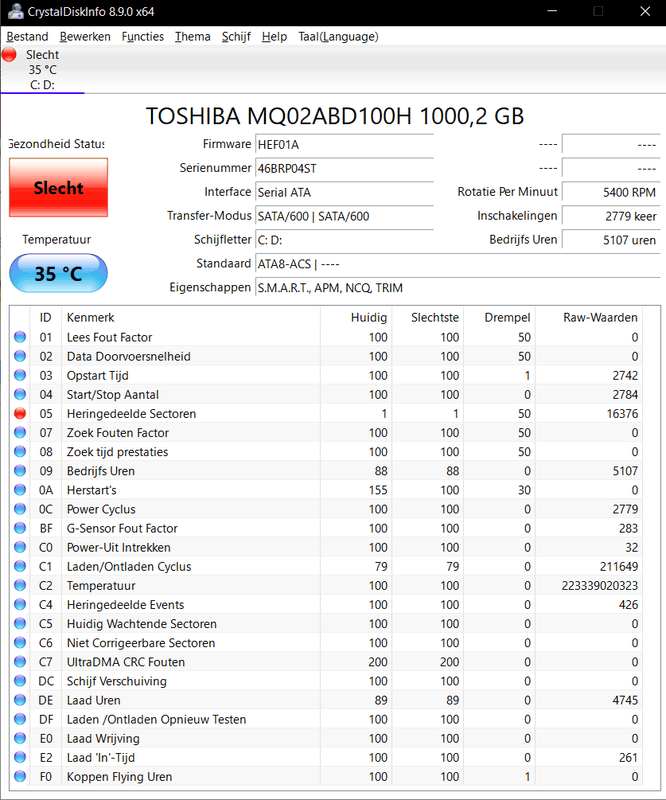Screen dimensions: 666x800
Task: Click the Serienummer field 46BRP04ST
Action: pyautogui.click(x=344, y=168)
